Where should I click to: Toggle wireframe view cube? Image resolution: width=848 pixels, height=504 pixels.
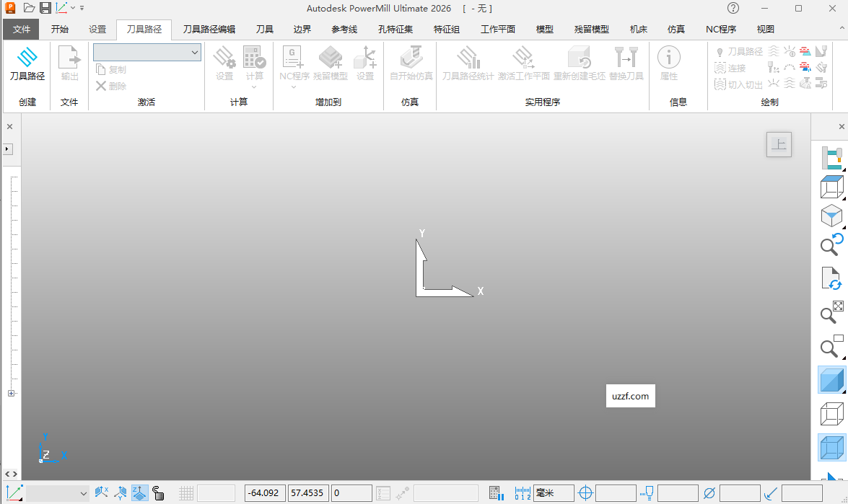coord(831,415)
